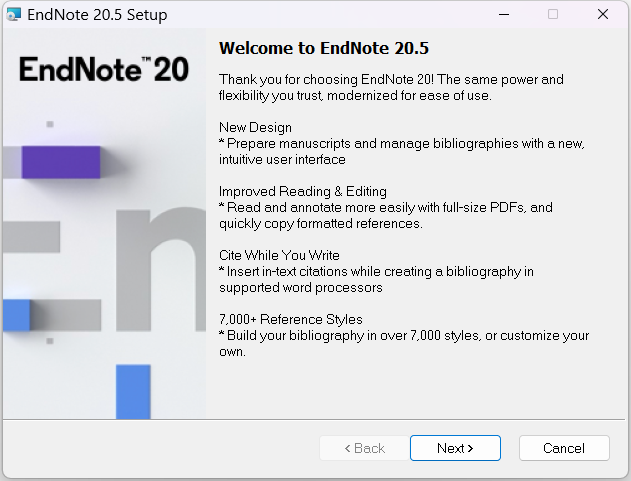Click the blue vertical bar in banner
This screenshot has width=631, height=481.
[132, 391]
